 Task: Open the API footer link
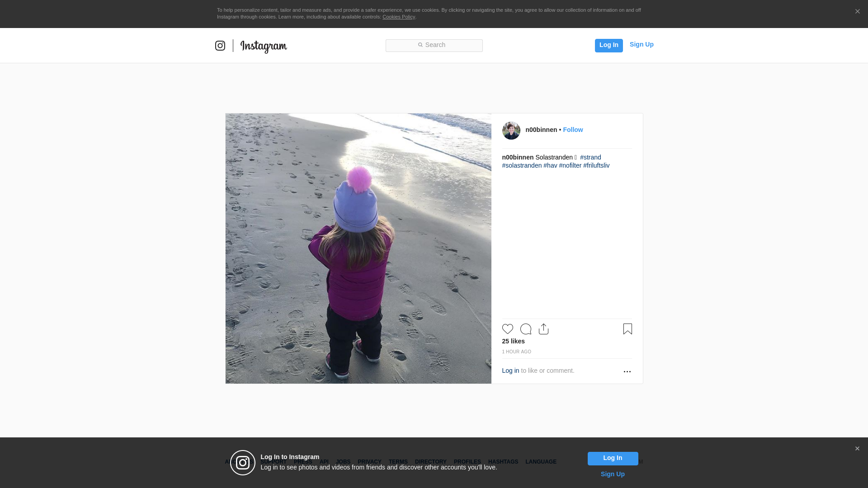point(324,462)
